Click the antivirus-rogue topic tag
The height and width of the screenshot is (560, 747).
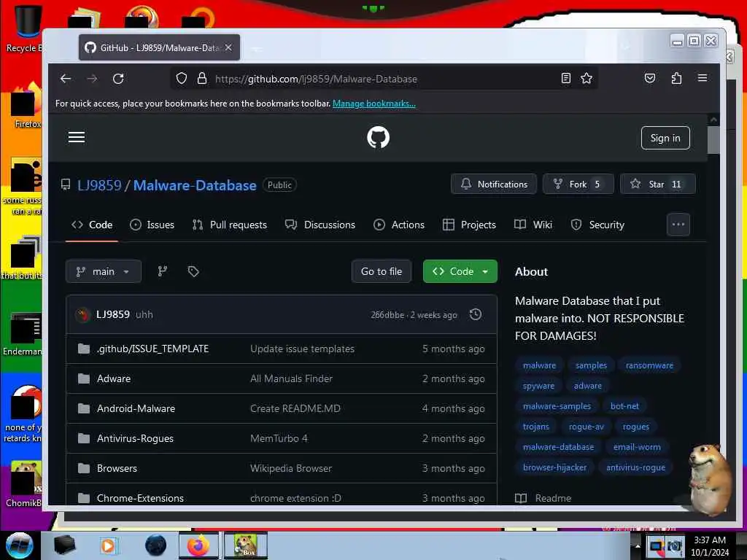pos(635,467)
